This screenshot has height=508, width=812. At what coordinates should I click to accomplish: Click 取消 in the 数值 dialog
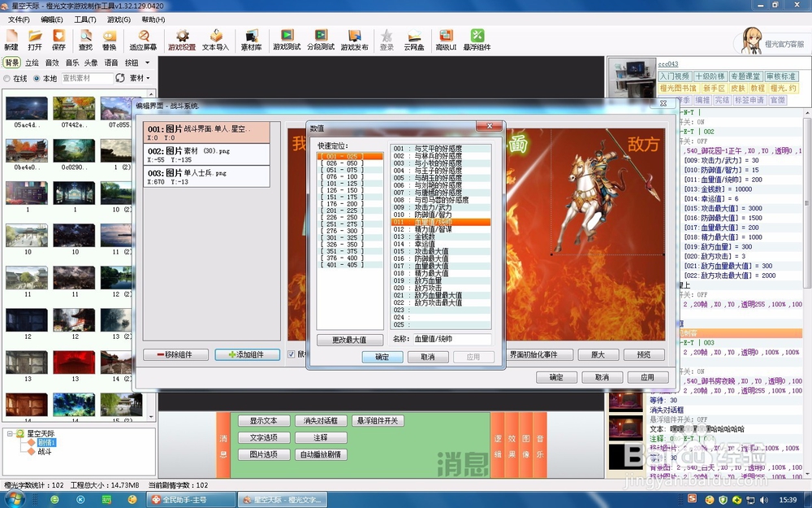tap(428, 357)
